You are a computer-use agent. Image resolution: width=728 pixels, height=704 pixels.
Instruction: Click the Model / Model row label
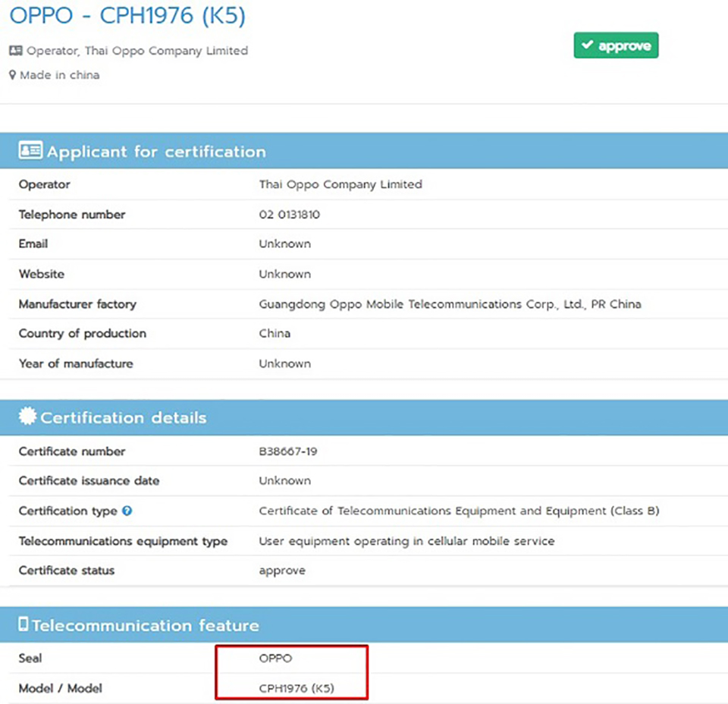point(61,688)
